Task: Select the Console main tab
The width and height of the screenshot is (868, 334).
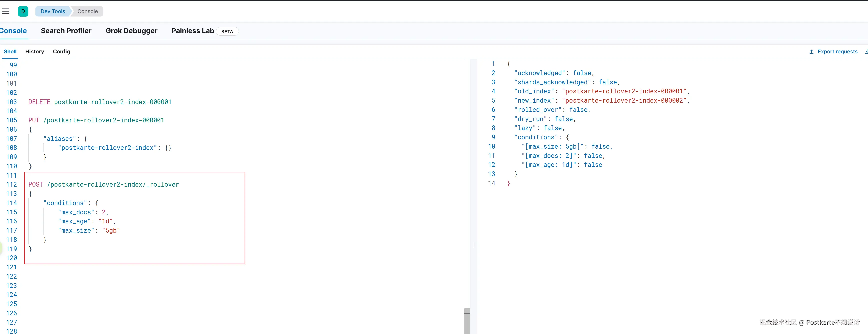Action: [13, 31]
